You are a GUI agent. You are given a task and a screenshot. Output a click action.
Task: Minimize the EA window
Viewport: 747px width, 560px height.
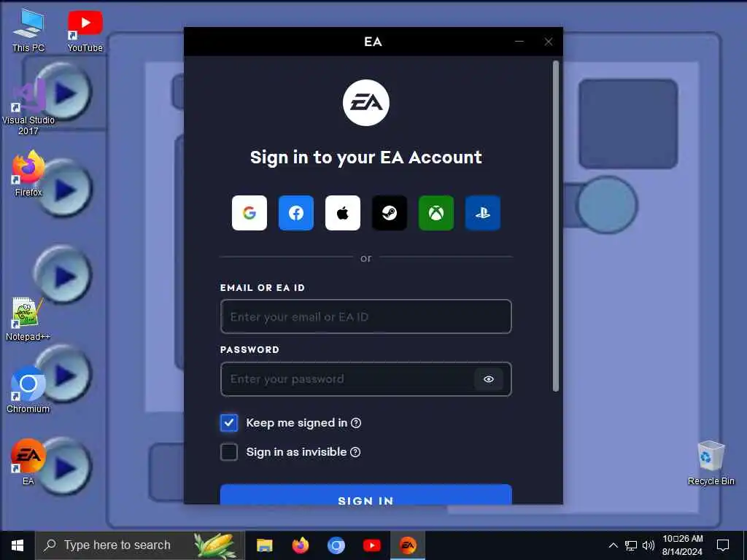(x=519, y=42)
